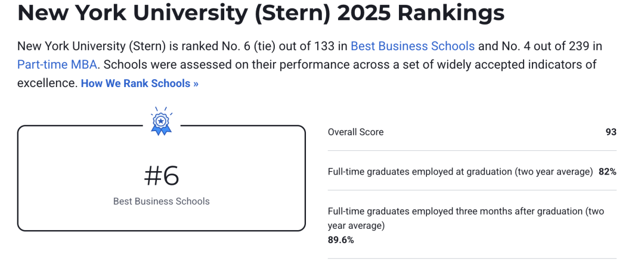
Task: Open the Best Business Schools link in the paragraph
Action: pos(412,46)
